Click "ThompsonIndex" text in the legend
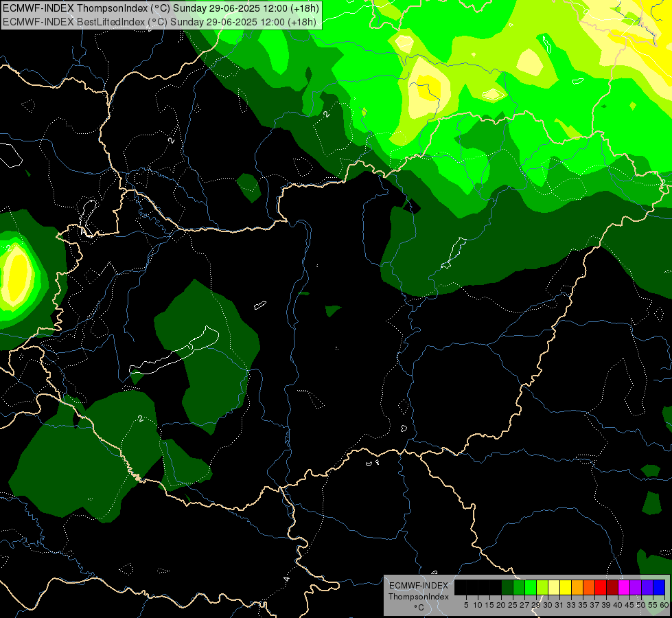The height and width of the screenshot is (618, 672). pyautogui.click(x=418, y=597)
